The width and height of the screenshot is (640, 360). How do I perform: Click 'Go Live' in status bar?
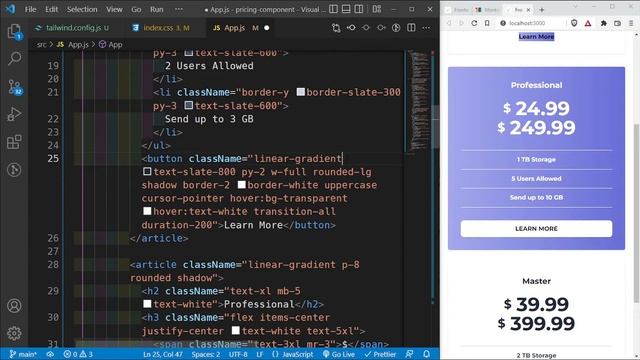(x=339, y=354)
